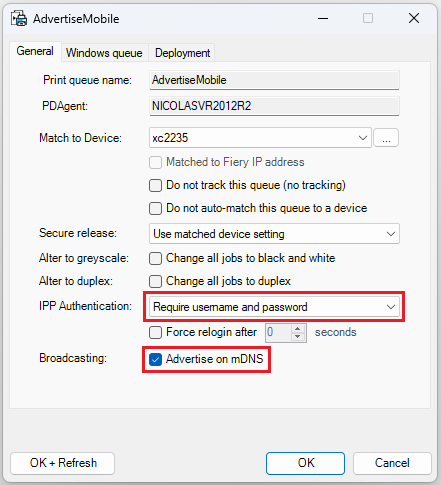Uncheck Advertise on mDNS
Screen dimensions: 441x485
tap(155, 359)
